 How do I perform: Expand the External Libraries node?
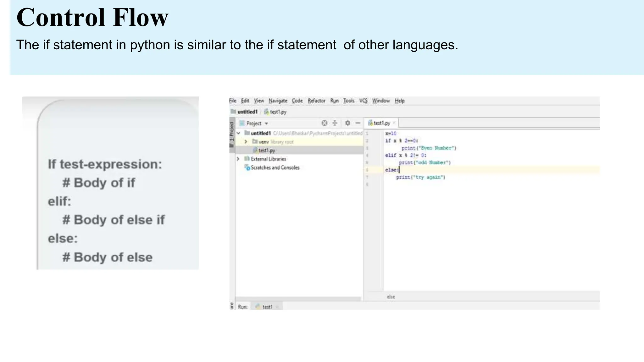pos(238,159)
